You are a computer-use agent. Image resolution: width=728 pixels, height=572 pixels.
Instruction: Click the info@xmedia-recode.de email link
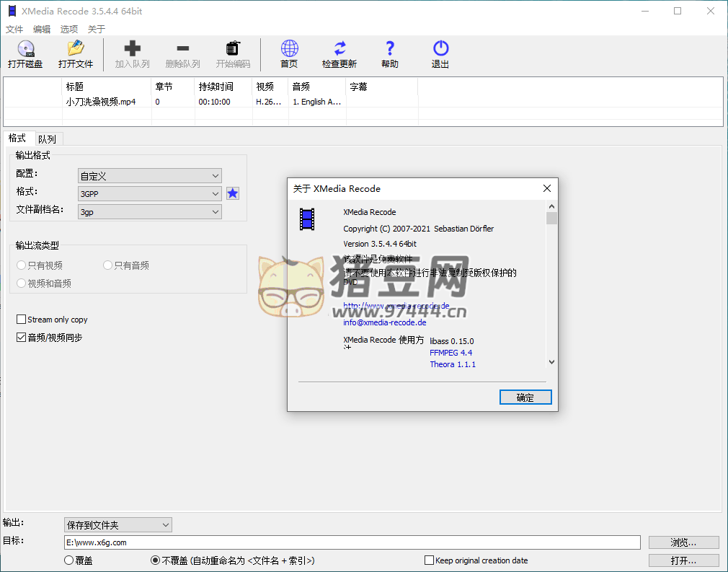pyautogui.click(x=384, y=323)
